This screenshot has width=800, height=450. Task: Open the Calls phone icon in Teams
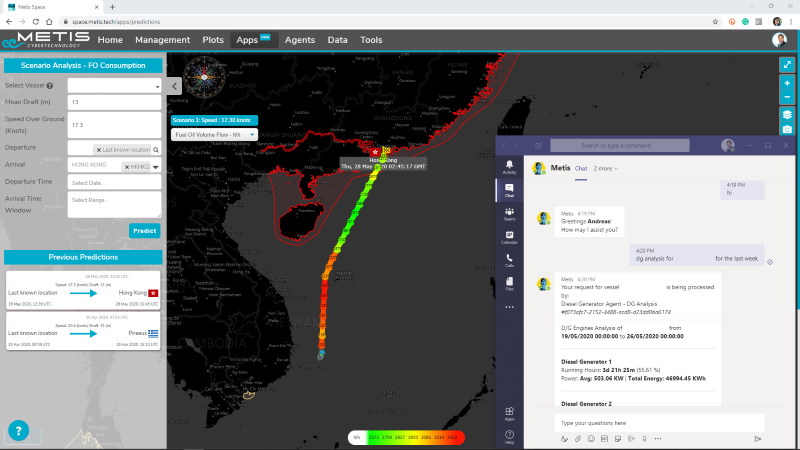509,260
